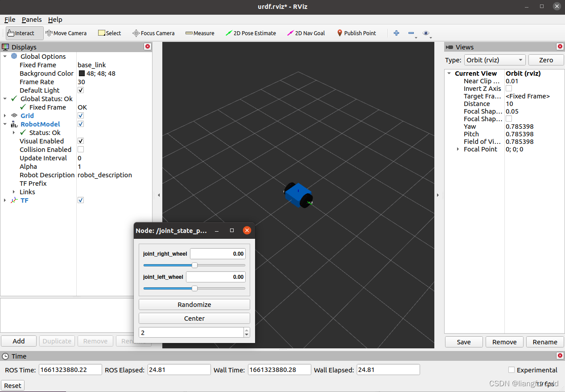Select the Interact tool
This screenshot has height=392, width=565.
pos(25,33)
